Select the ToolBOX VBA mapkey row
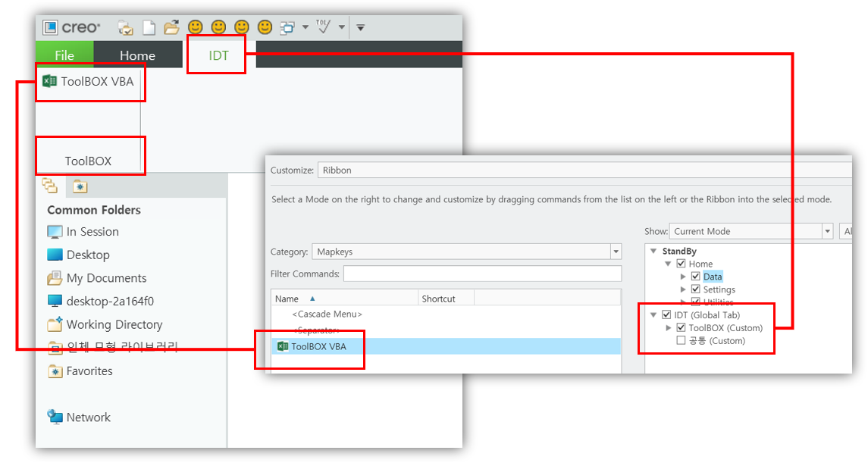 [x=447, y=346]
